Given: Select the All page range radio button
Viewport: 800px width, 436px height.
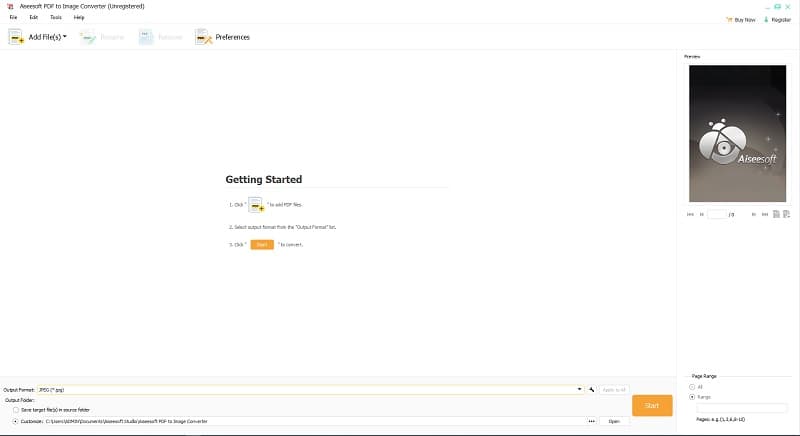Looking at the screenshot, I should point(692,387).
